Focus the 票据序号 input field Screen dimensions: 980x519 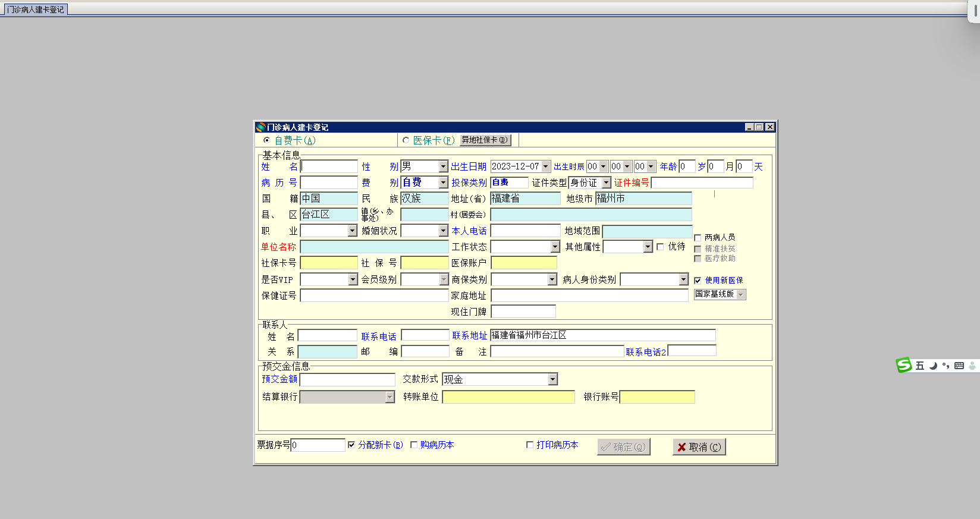tap(318, 445)
